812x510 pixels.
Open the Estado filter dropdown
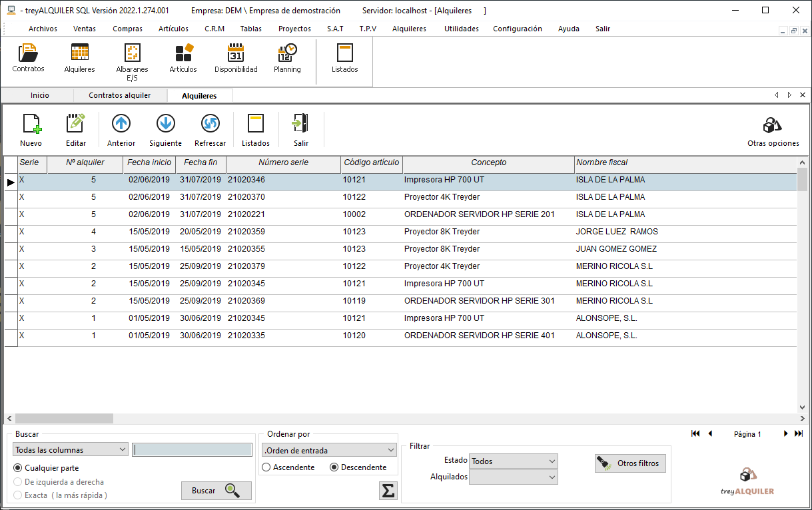coord(514,461)
